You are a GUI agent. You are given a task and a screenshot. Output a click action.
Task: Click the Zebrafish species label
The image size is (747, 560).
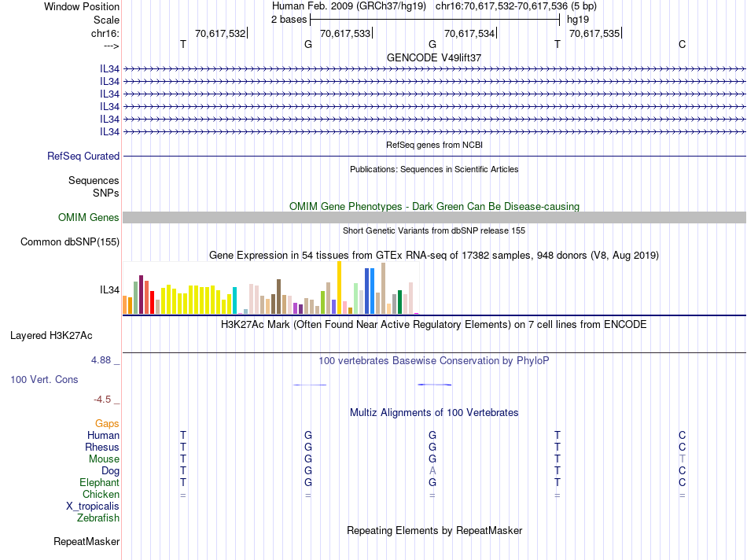(x=98, y=518)
